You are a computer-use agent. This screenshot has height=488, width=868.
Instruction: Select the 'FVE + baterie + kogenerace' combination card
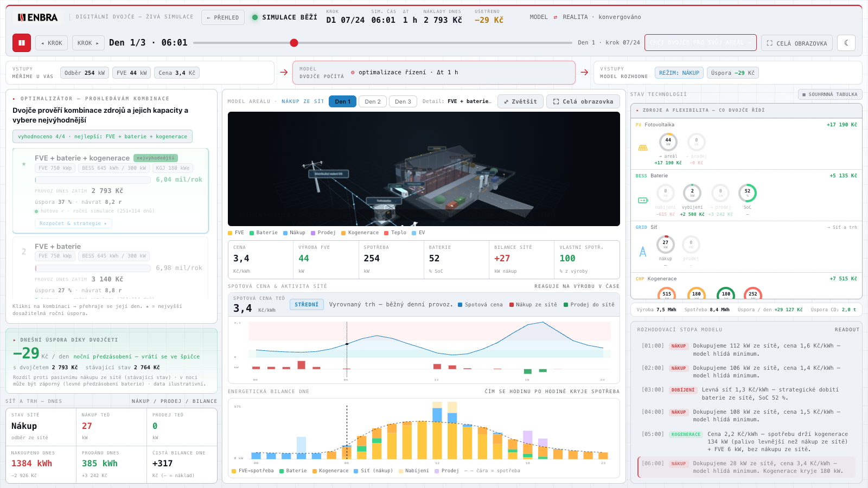pyautogui.click(x=111, y=190)
